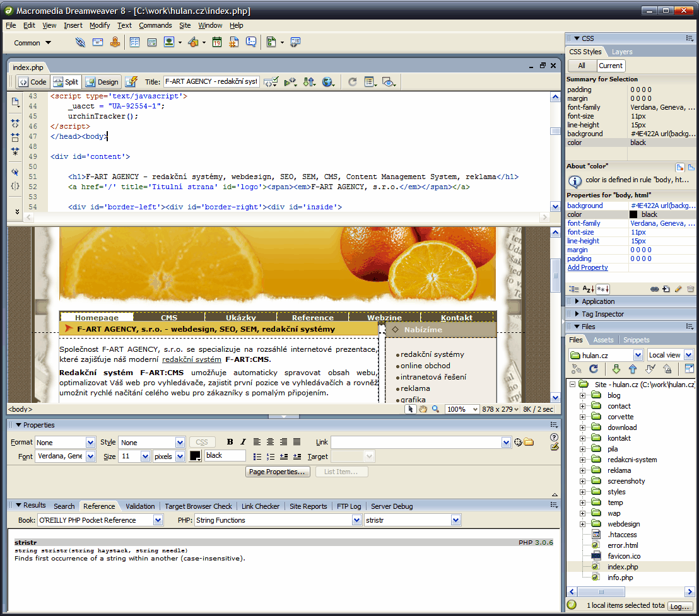Screen dimensions: 699x616
Task: Switch to the Layers tab
Action: (x=622, y=52)
